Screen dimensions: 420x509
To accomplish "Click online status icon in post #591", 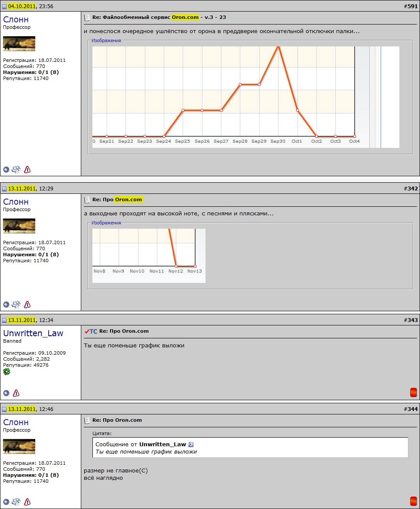I will tap(6, 169).
